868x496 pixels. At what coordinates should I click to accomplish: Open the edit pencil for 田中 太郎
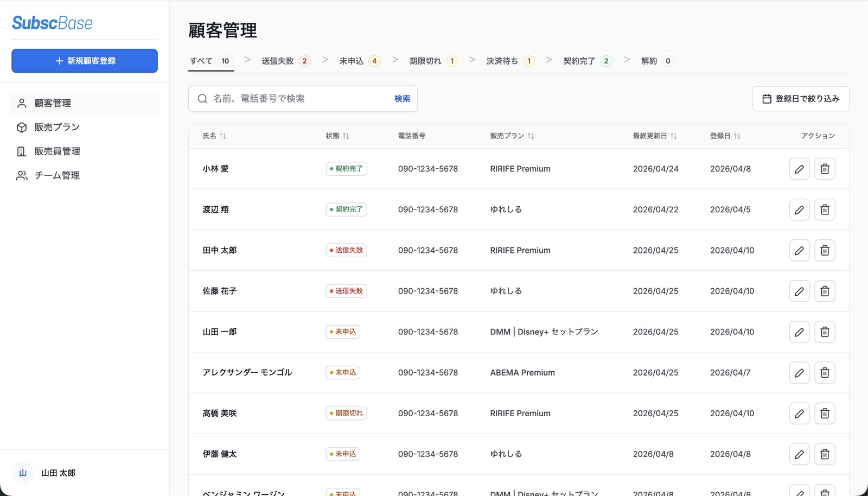tap(799, 250)
